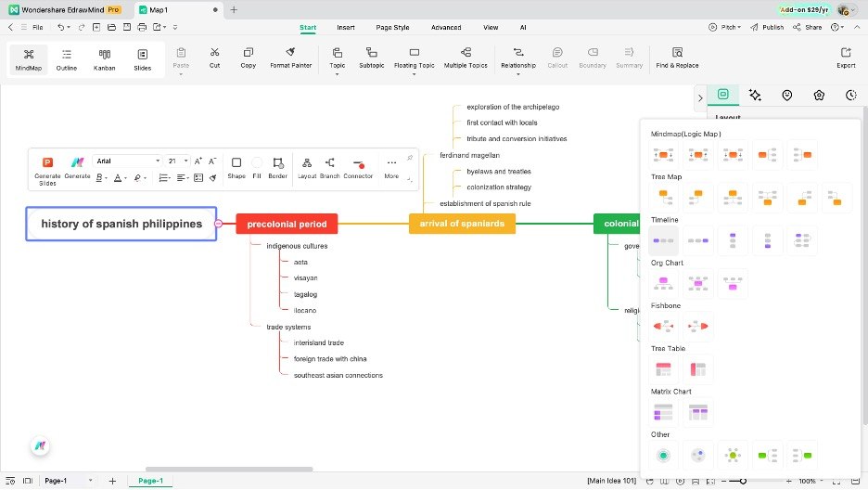
Task: Open the Kanban view
Action: pos(104,59)
